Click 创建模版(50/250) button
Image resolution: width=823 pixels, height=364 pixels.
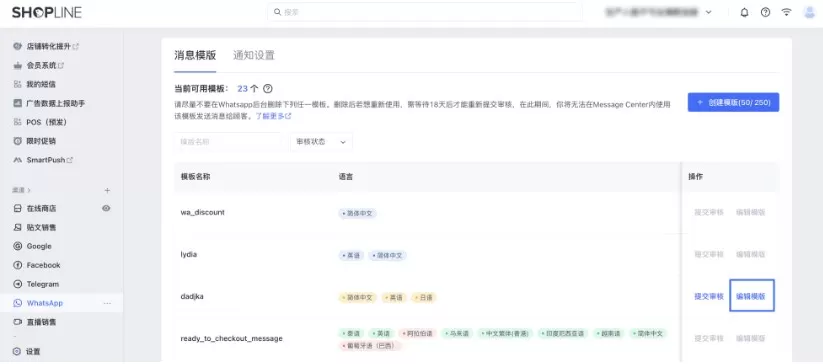click(733, 102)
